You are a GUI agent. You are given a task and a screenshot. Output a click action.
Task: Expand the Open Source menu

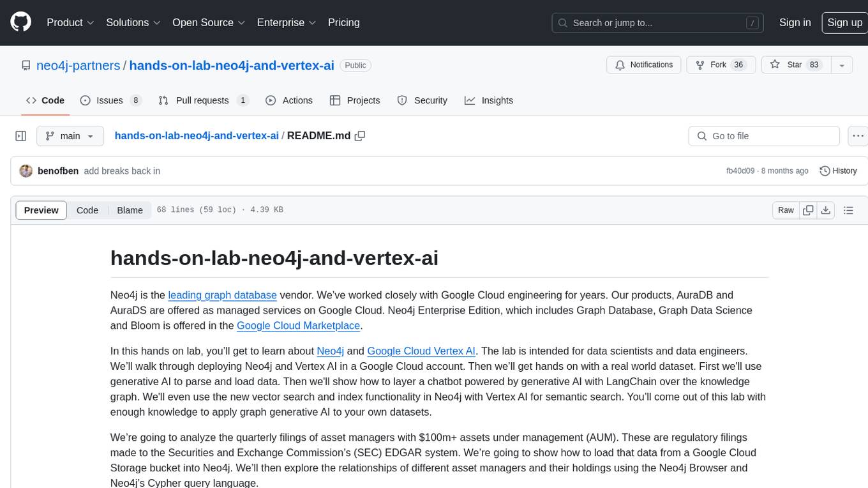209,22
